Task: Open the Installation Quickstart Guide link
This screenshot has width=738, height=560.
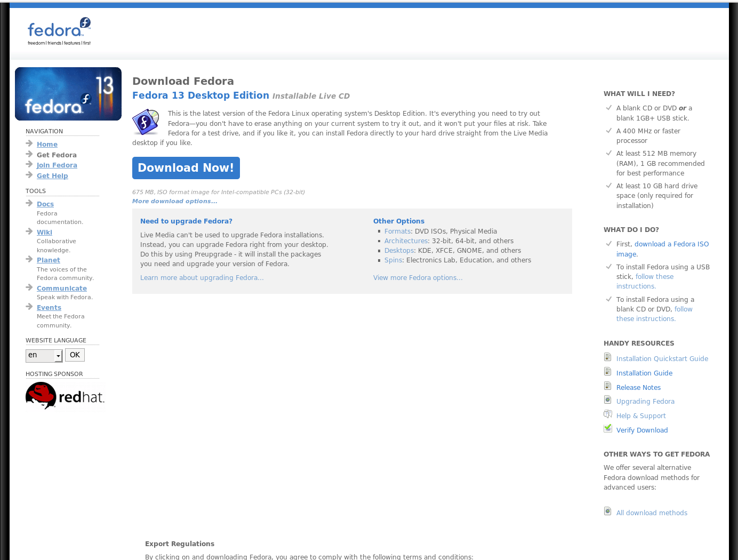Action: 662,359
